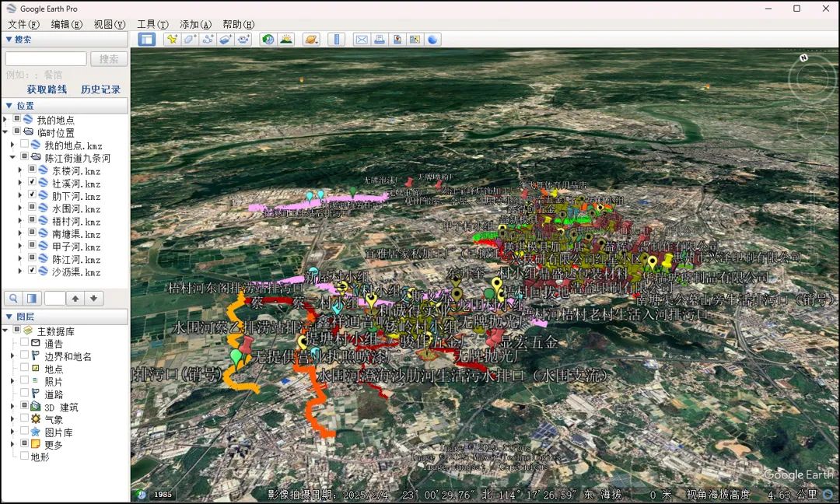Image resolution: width=840 pixels, height=504 pixels.
Task: Select the 临时位置 tree item
Action: (x=56, y=132)
